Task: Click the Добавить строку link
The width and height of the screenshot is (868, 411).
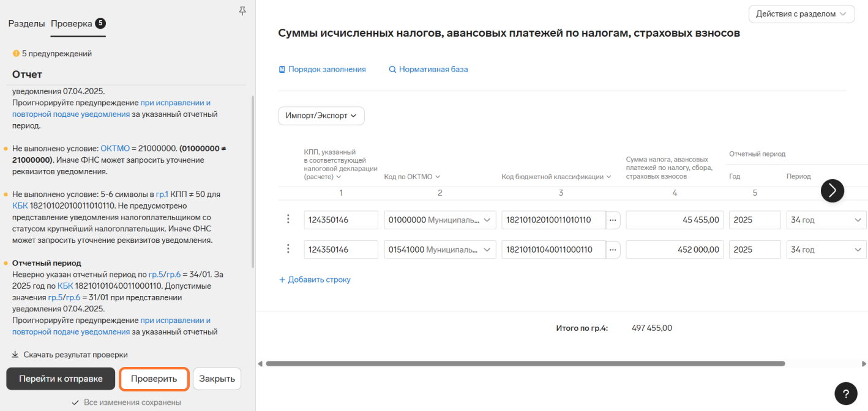Action: point(315,280)
